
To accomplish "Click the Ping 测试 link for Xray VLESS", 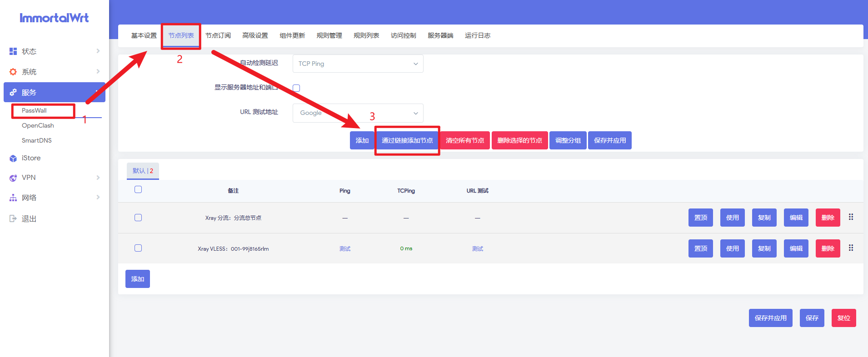I will (x=345, y=249).
